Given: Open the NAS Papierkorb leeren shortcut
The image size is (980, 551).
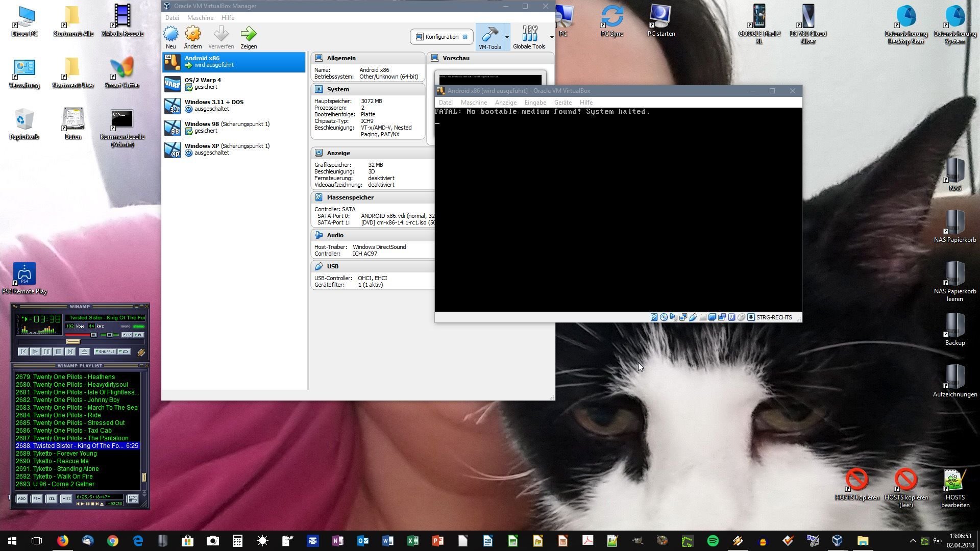Looking at the screenshot, I should pos(955,282).
